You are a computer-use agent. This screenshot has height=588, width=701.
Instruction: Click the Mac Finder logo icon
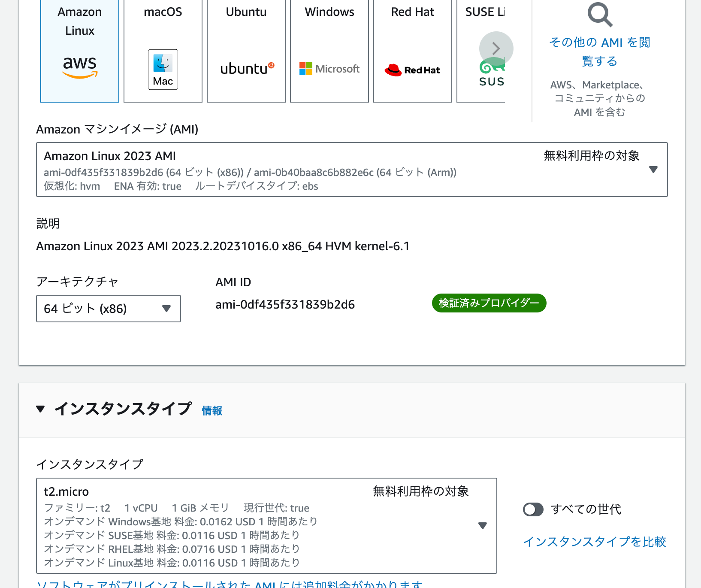click(x=163, y=70)
